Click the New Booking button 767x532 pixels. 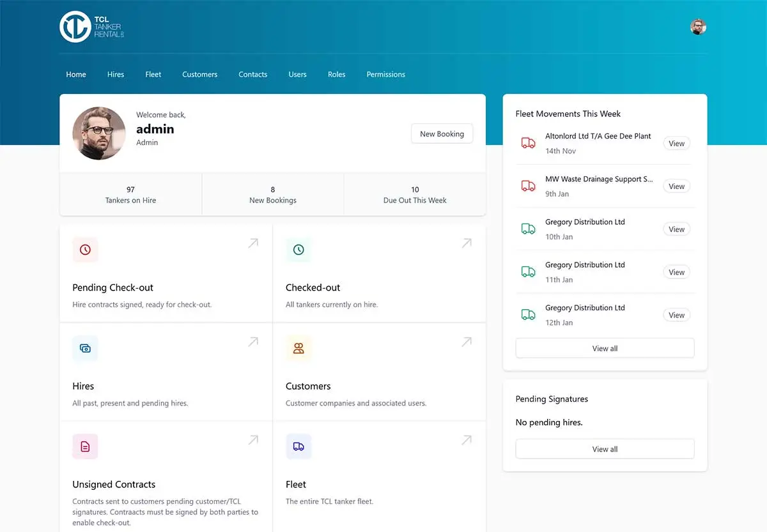click(442, 133)
